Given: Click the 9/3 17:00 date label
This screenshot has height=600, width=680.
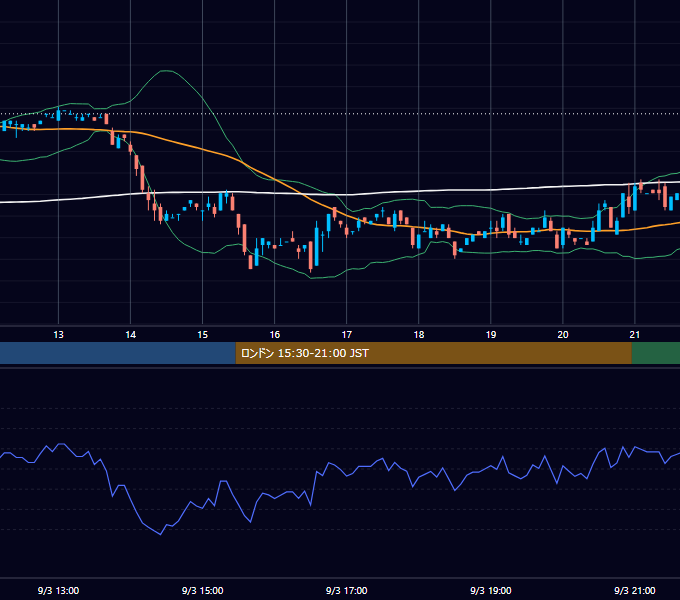Looking at the screenshot, I should point(347,590).
